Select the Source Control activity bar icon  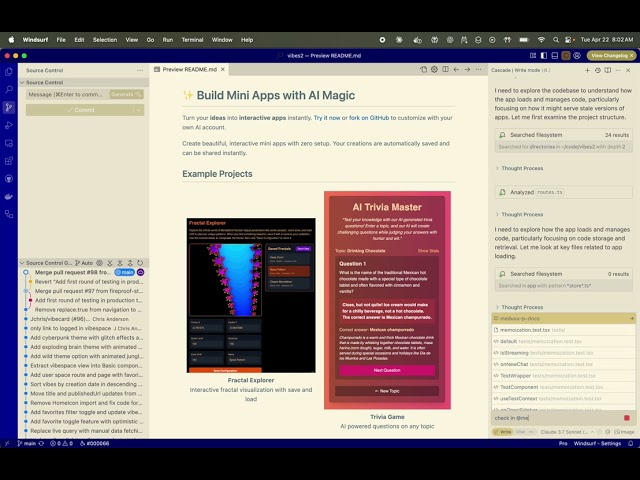[x=9, y=107]
